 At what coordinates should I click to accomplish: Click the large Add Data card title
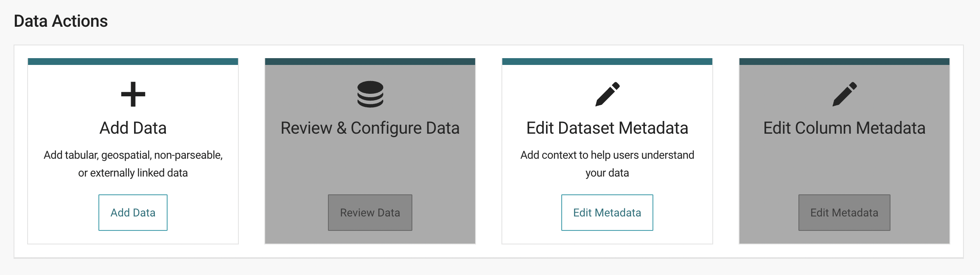tap(133, 128)
